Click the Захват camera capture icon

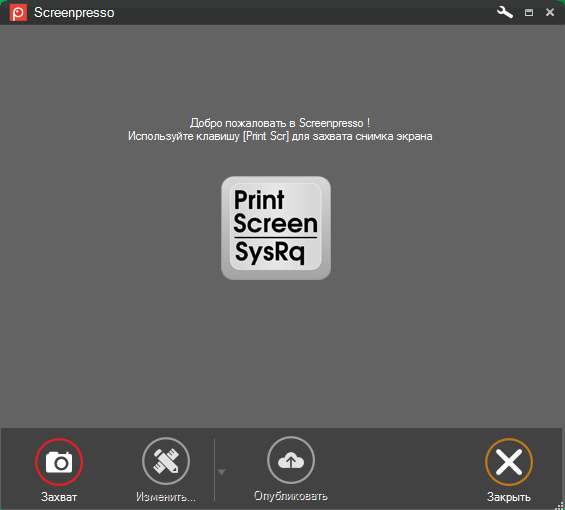click(59, 462)
